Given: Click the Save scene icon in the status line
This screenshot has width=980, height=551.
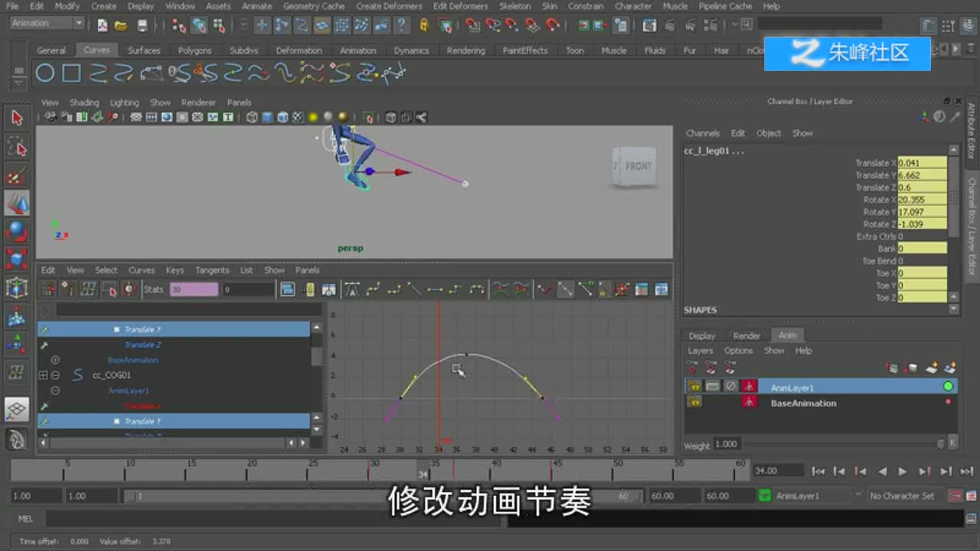Looking at the screenshot, I should 142,25.
